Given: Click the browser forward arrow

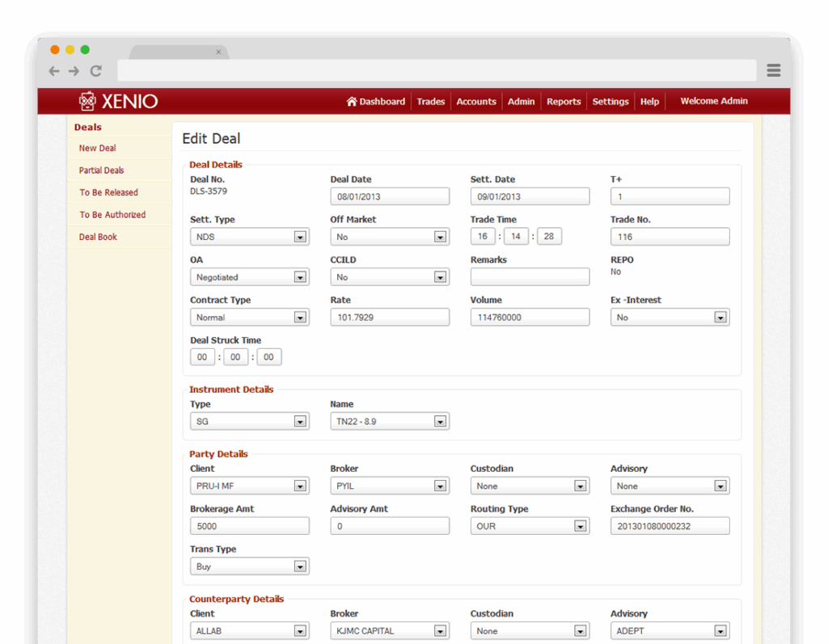Looking at the screenshot, I should tap(74, 71).
